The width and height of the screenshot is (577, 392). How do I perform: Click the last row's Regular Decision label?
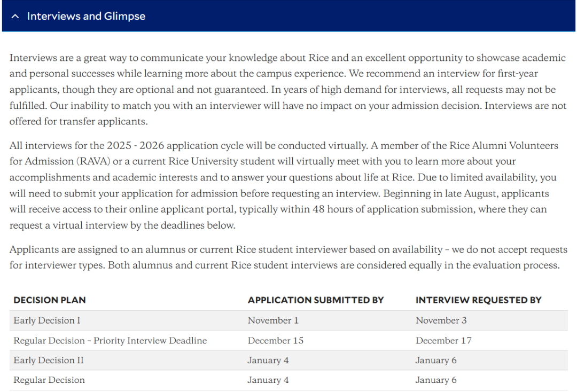coord(49,380)
